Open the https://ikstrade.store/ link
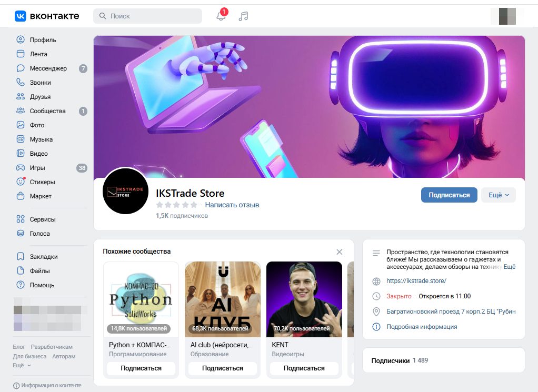Viewport: 538px width, 392px height. 416,281
